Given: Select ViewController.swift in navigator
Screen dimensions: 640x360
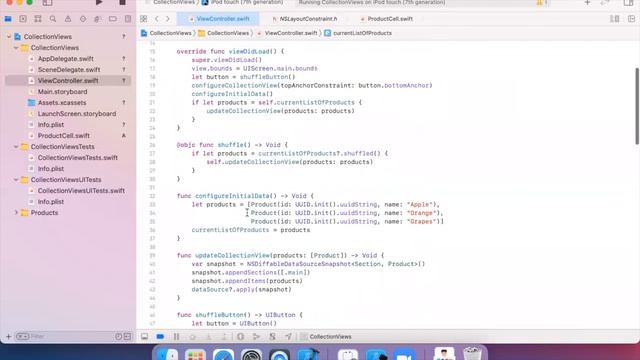Looking at the screenshot, I should click(68, 81).
